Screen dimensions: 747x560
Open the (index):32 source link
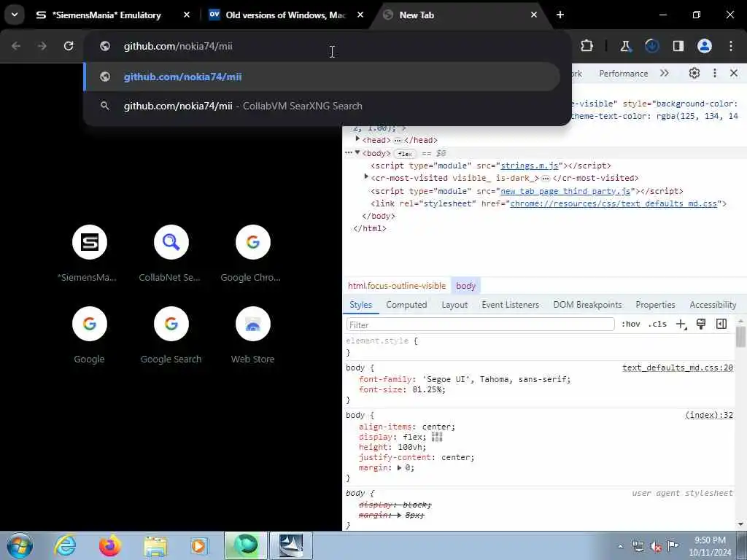tap(709, 415)
